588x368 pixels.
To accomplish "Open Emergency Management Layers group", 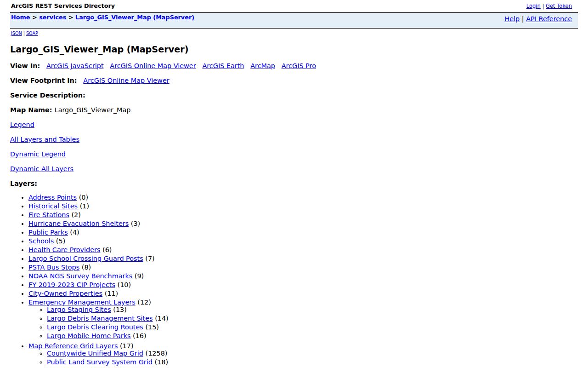I will pos(82,302).
